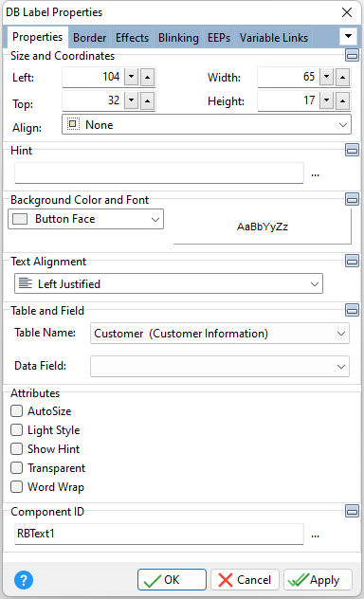Screen dimensions: 364x599
Task: Decrease the Left value with down arrow
Action: (x=132, y=77)
